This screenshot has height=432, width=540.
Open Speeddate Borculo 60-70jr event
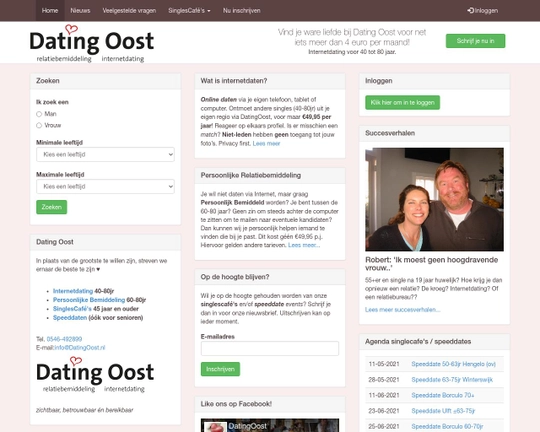(447, 426)
